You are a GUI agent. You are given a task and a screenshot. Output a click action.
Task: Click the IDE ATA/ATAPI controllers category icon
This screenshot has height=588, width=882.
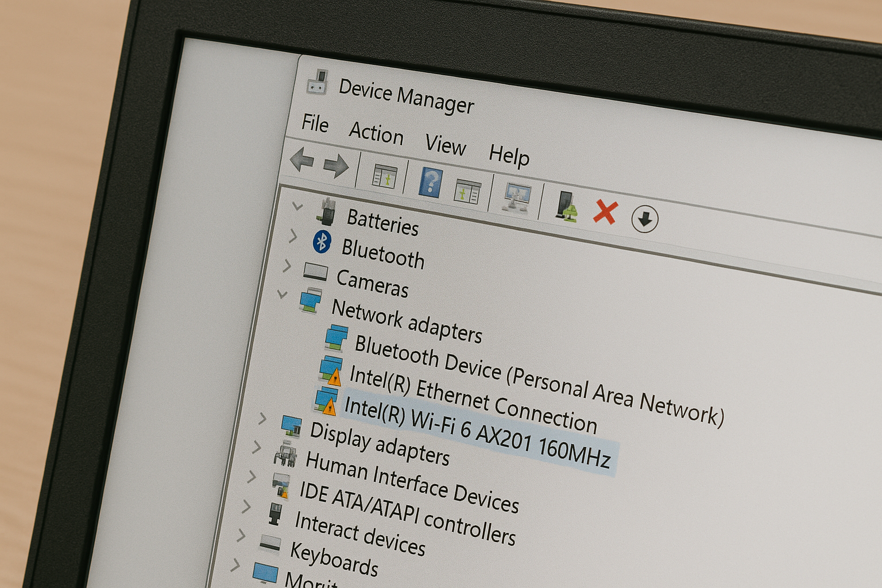(x=280, y=485)
